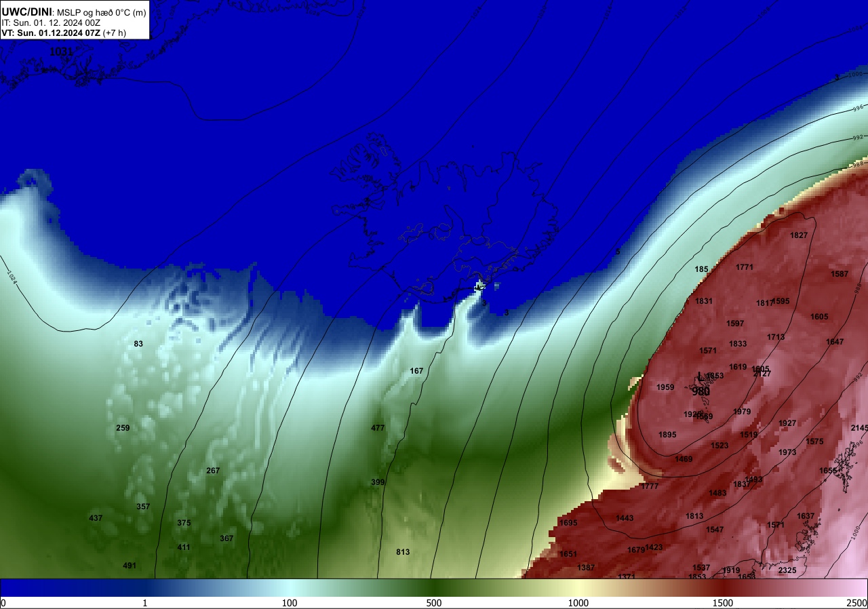This screenshot has width=868, height=609.
Task: Click the height value 813
Action: (403, 552)
